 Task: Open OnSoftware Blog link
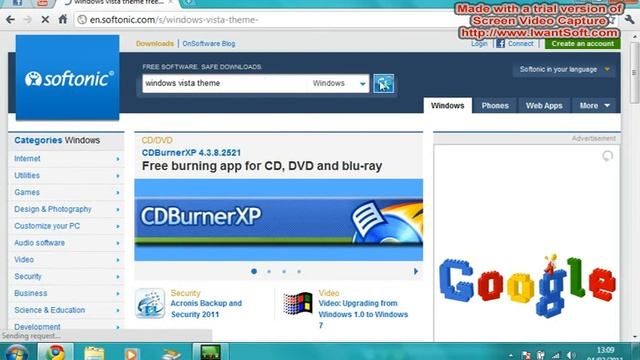(x=209, y=43)
